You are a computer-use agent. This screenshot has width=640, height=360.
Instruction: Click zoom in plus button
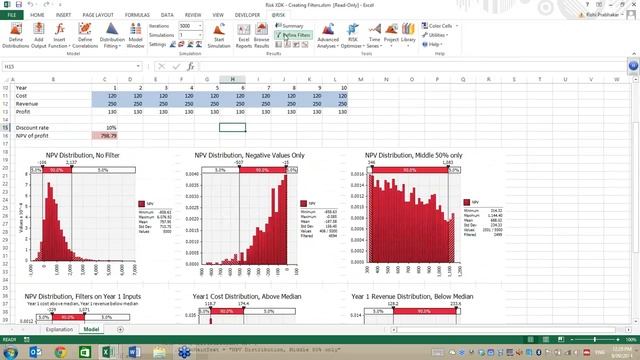(618, 339)
